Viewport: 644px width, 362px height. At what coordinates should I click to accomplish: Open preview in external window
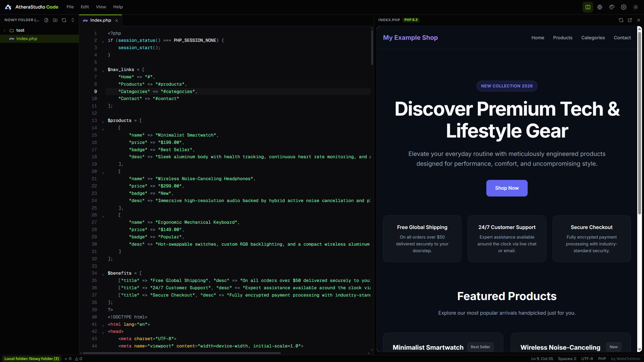630,20
